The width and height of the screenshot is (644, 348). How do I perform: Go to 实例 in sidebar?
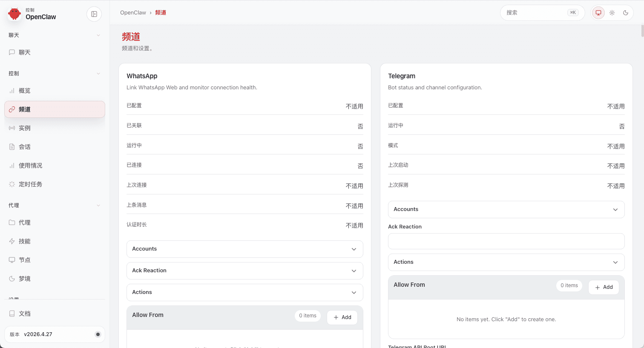coord(55,128)
